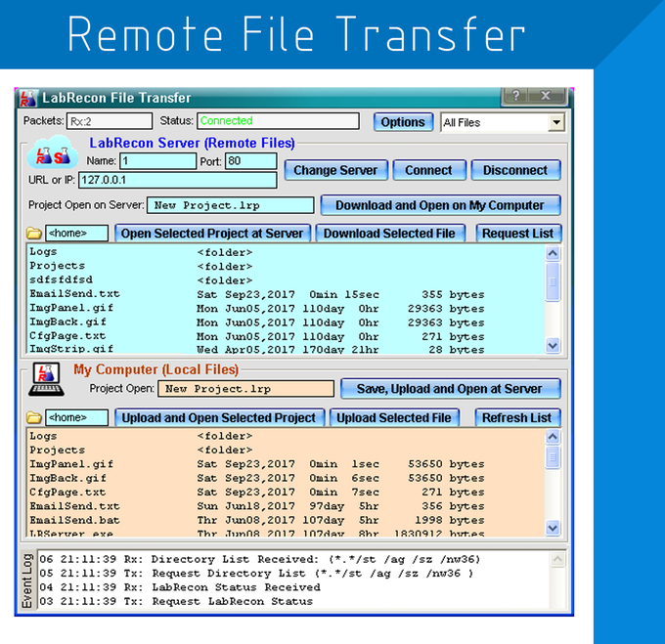The image size is (665, 644).
Task: Click the Request LabRecon Status log entry
Action: [x=176, y=601]
